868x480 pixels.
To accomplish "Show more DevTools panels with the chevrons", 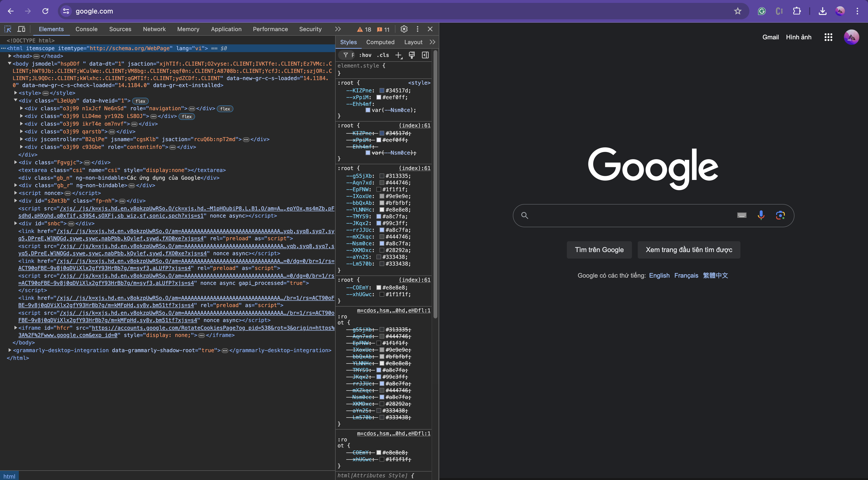I will coord(338,29).
